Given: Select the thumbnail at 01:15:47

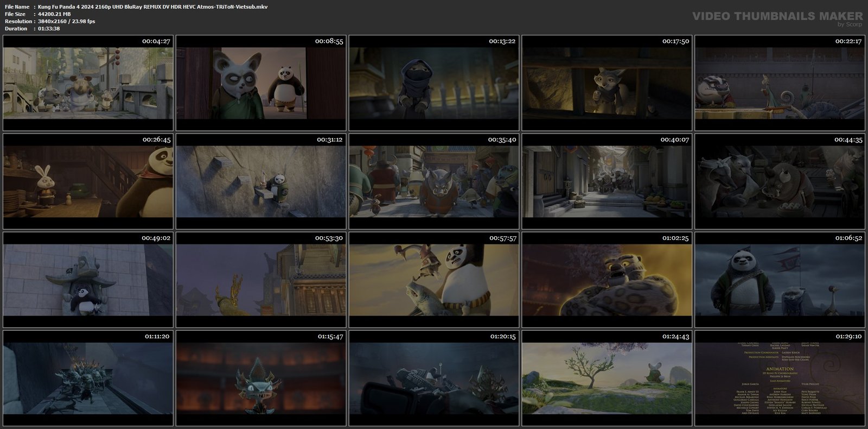Looking at the screenshot, I should [x=261, y=378].
